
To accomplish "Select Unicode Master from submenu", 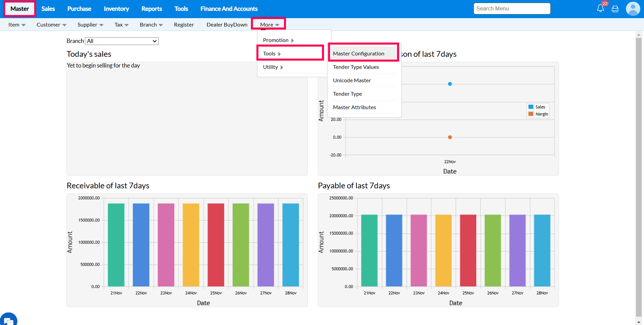I will click(352, 81).
